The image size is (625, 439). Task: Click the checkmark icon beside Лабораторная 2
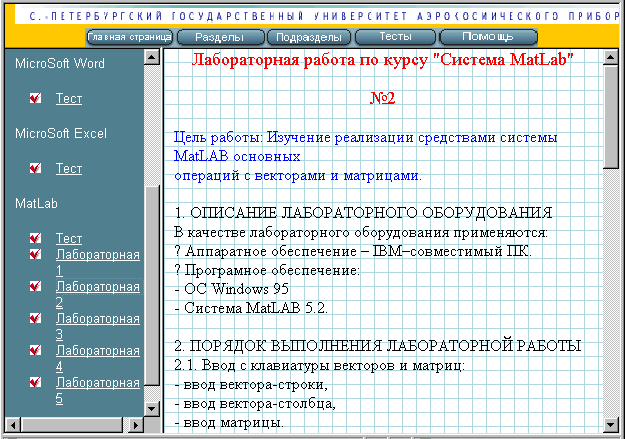(x=35, y=286)
